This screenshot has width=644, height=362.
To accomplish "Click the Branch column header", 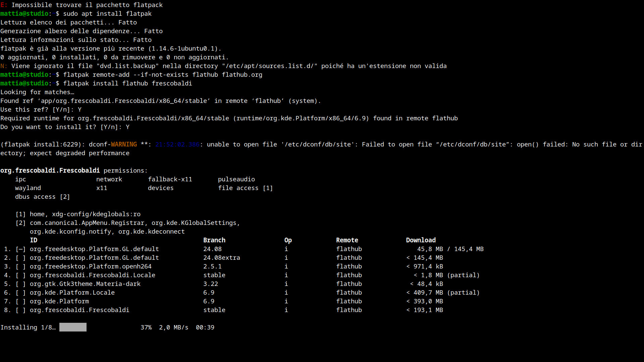I will pyautogui.click(x=214, y=240).
